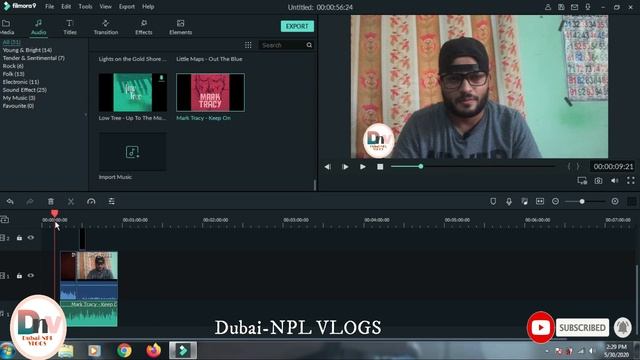The width and height of the screenshot is (640, 360).
Task: Click the record voiceover microphone icon
Action: 509,201
